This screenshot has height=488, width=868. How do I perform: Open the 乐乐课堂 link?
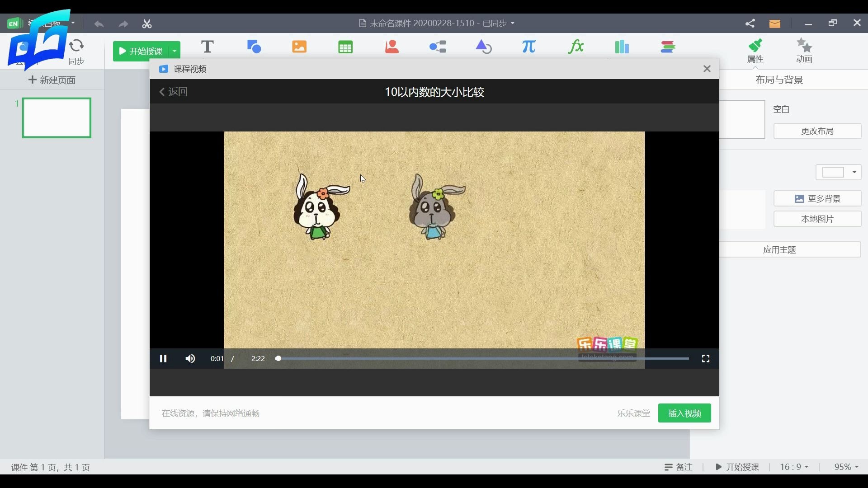633,413
